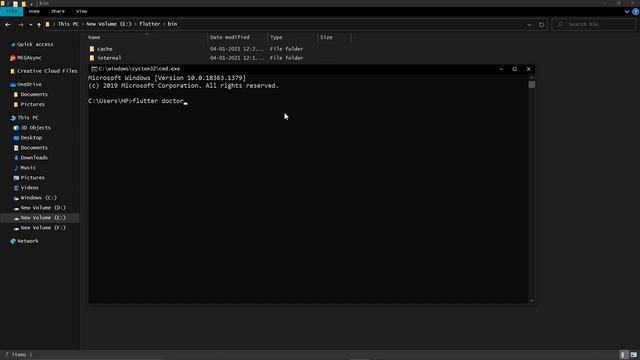Open the Home ribbon tab
Image resolution: width=640 pixels, height=360 pixels.
pyautogui.click(x=34, y=11)
